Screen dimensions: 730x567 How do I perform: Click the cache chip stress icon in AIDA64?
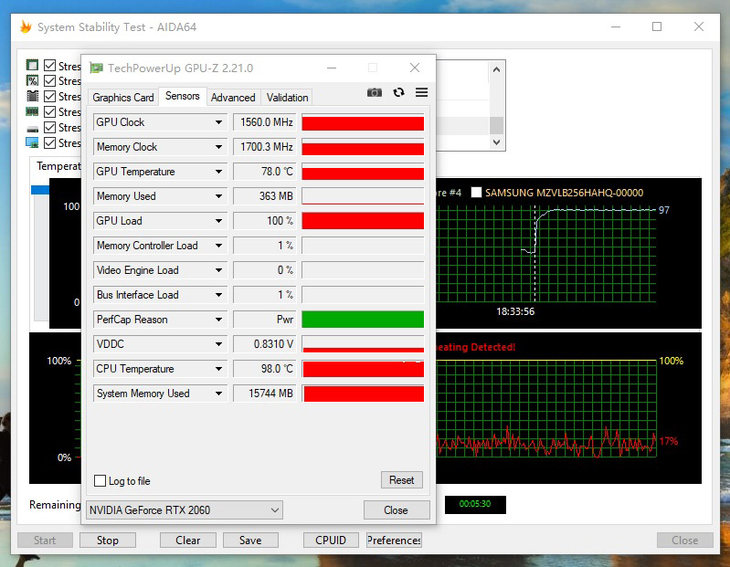32,96
